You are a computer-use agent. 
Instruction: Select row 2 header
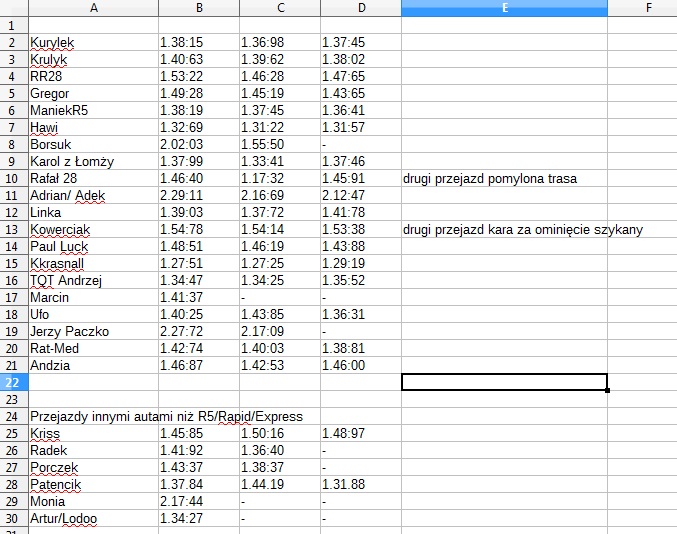pyautogui.click(x=14, y=42)
